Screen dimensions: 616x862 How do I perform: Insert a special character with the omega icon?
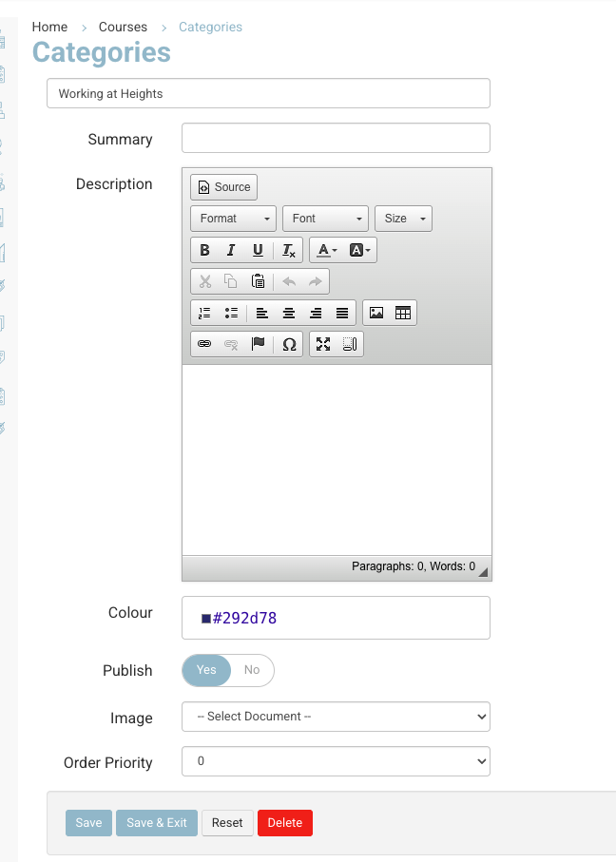tap(288, 343)
